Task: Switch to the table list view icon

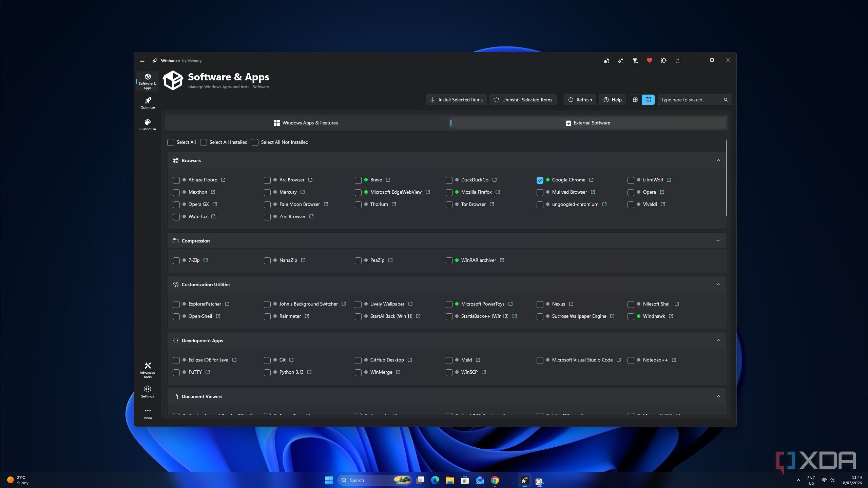Action: [x=635, y=100]
